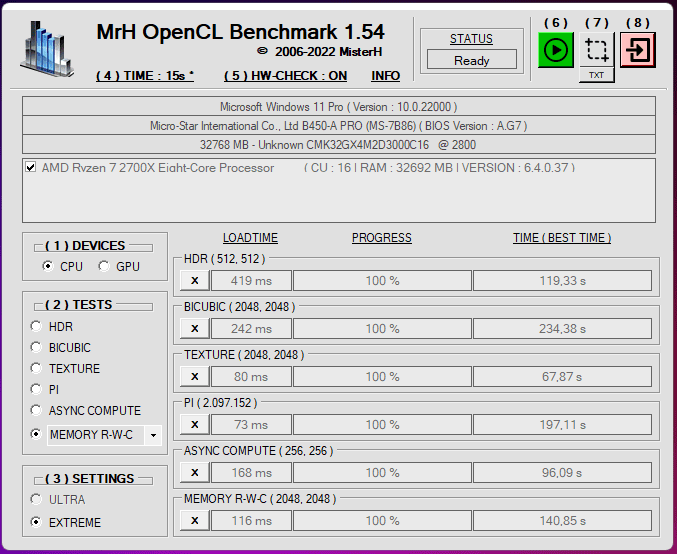Select the GPU device radio
Image resolution: width=677 pixels, height=554 pixels.
tap(104, 266)
